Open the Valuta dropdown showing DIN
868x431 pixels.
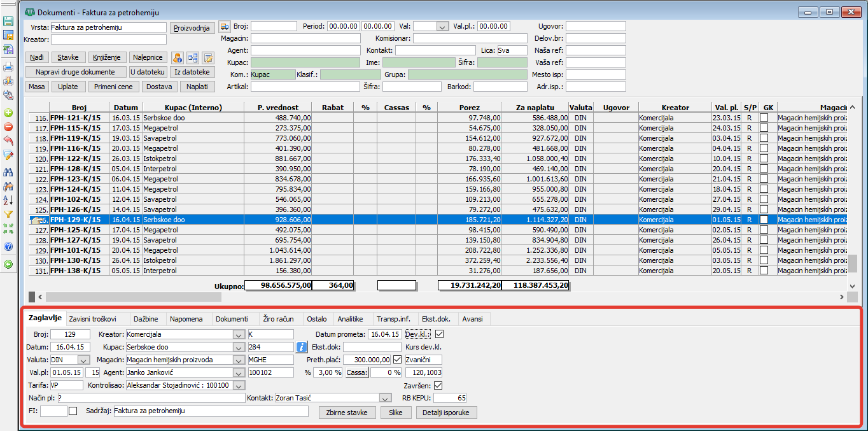[x=83, y=360]
